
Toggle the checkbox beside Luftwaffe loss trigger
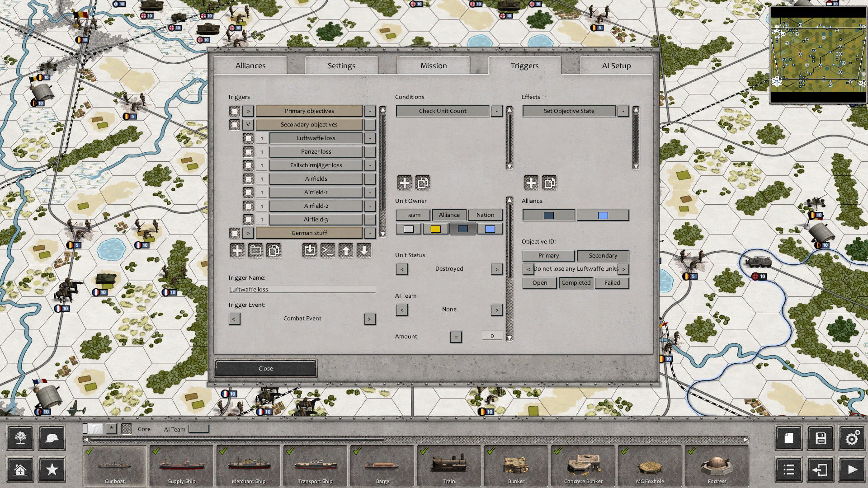click(248, 138)
